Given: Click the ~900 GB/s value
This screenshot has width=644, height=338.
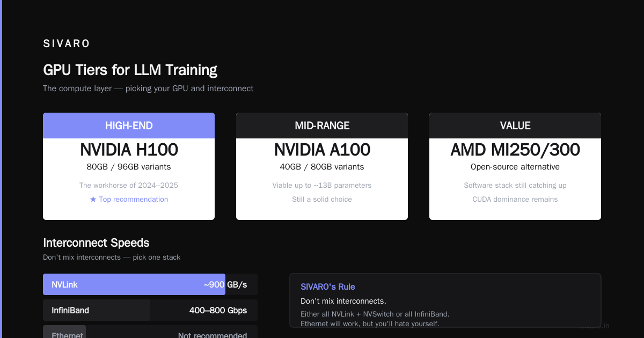Looking at the screenshot, I should (225, 284).
